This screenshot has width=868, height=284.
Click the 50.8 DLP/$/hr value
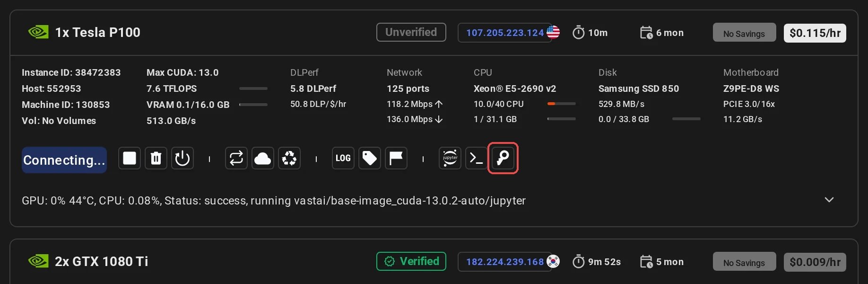(318, 104)
